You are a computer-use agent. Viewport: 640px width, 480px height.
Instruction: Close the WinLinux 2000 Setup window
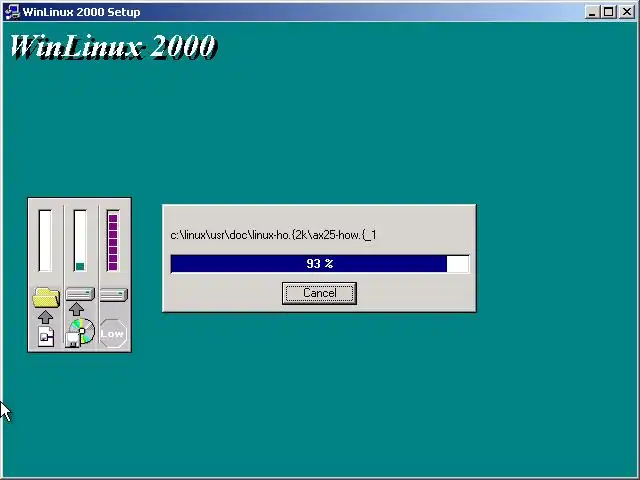click(x=627, y=12)
